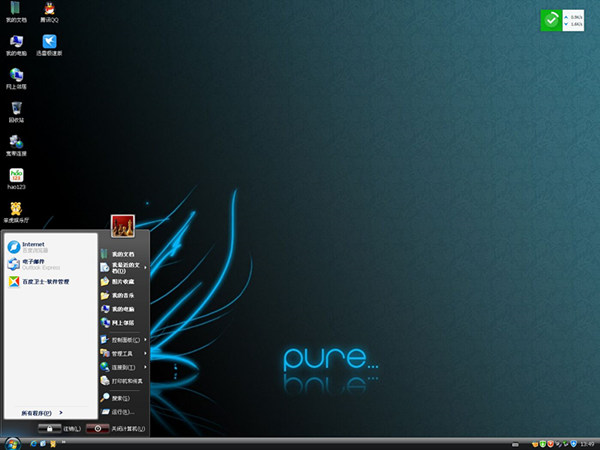The width and height of the screenshot is (600, 450).
Task: Click the user account picture thumbnail
Action: (122, 227)
